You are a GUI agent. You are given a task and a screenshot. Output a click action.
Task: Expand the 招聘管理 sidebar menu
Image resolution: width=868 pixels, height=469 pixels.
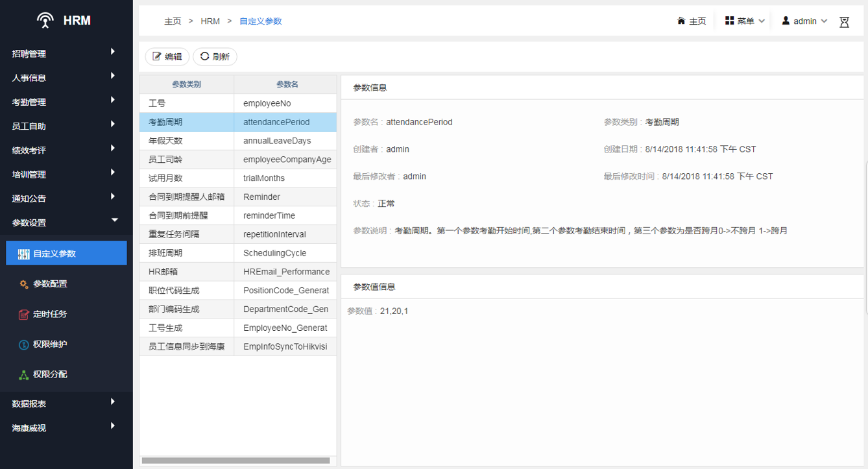coord(113,52)
